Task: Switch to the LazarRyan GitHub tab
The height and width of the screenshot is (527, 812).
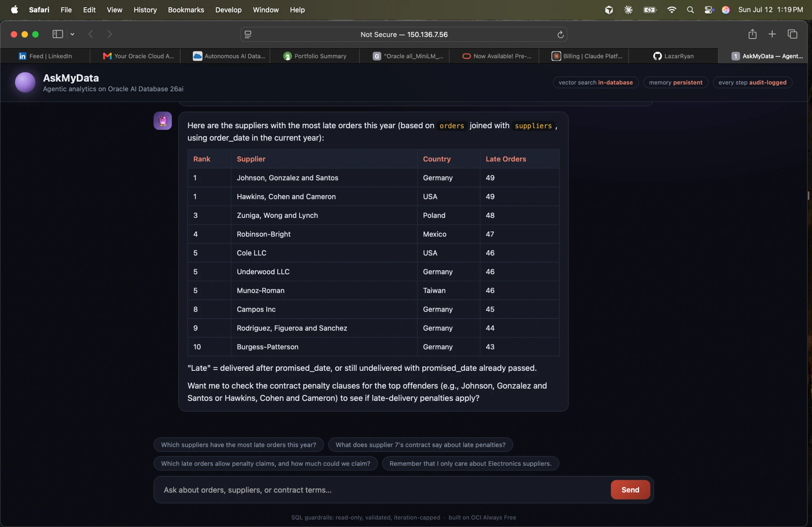Action: [x=674, y=56]
